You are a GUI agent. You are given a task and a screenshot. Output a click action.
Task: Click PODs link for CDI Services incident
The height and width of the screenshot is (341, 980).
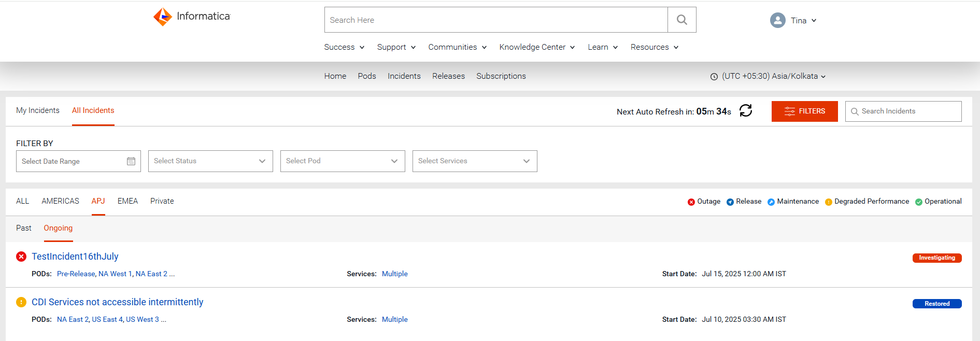[x=112, y=319]
